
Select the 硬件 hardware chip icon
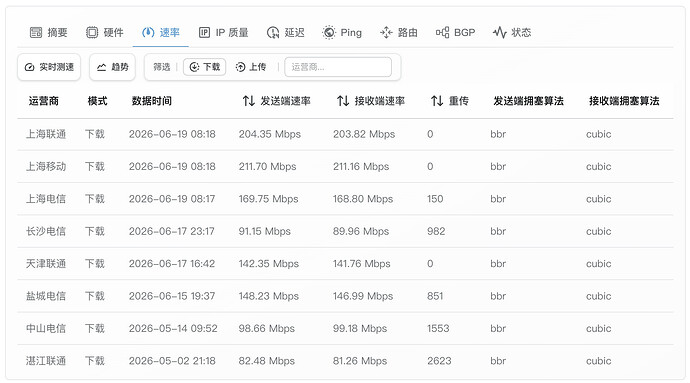(92, 32)
